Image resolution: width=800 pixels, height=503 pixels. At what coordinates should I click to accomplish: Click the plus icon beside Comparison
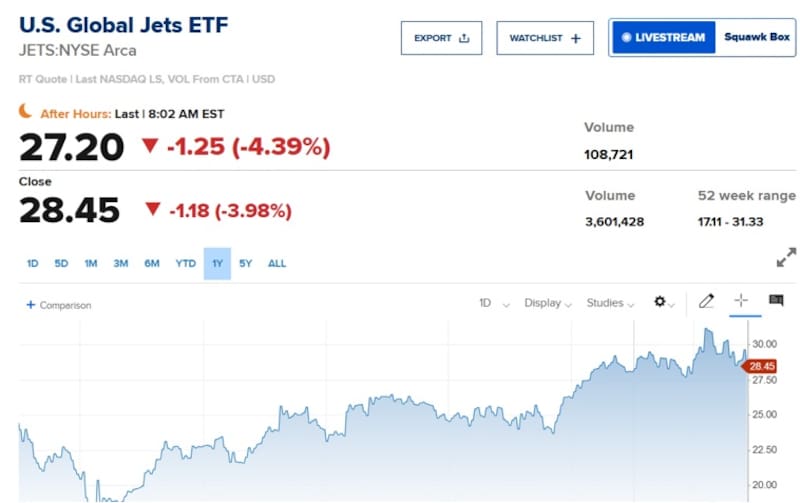coord(31,305)
